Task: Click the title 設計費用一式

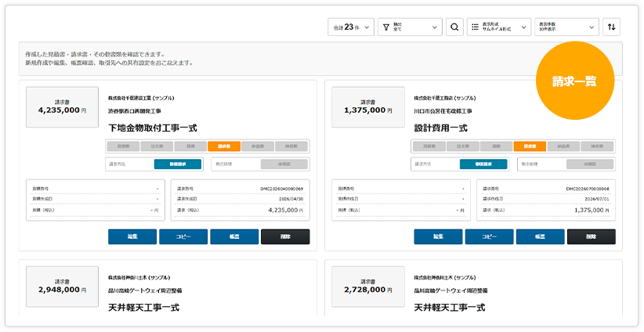Action: 441,128
